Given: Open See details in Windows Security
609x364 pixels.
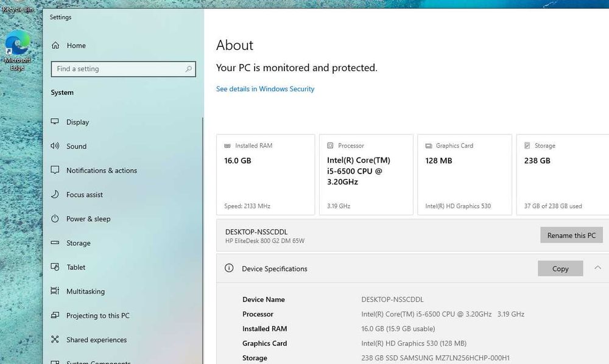Looking at the screenshot, I should pyautogui.click(x=265, y=89).
